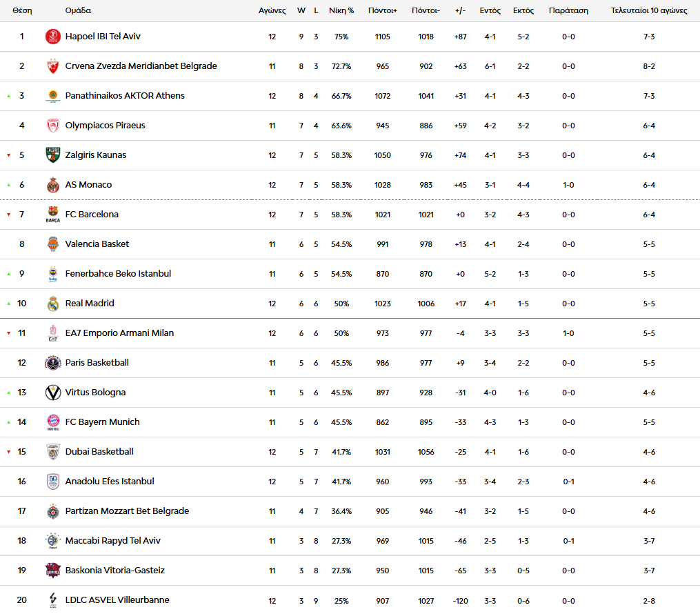Select the Paris Basketball team name
Screen dimensions: 700x614
pyautogui.click(x=97, y=363)
